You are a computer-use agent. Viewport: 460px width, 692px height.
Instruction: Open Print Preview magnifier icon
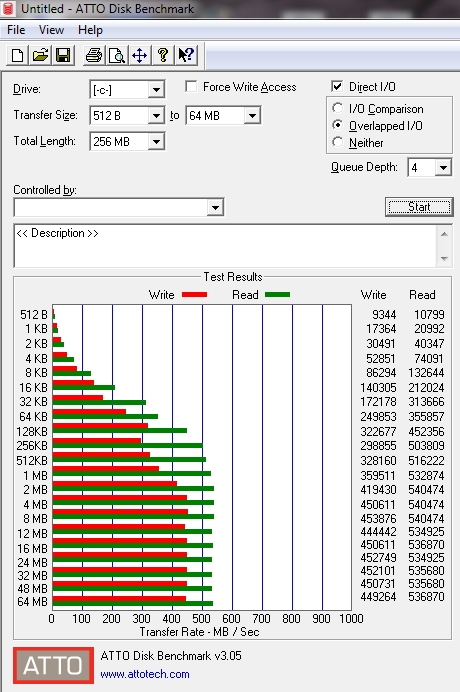(x=117, y=55)
